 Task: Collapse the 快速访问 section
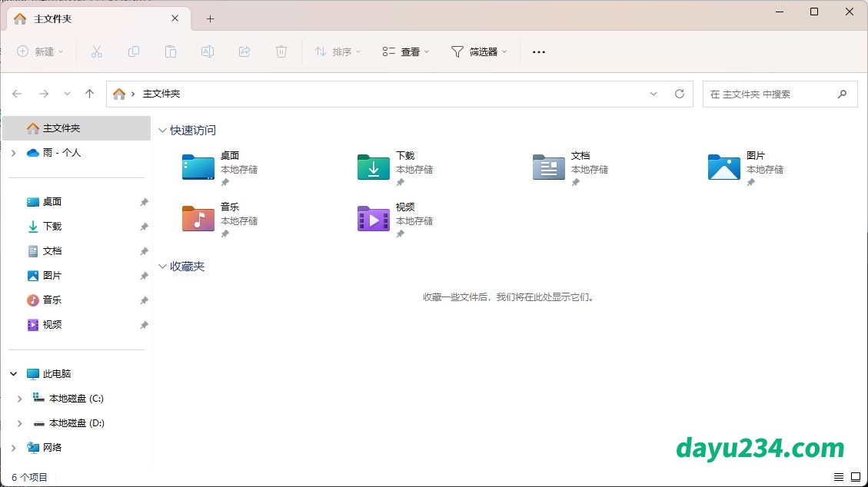pyautogui.click(x=162, y=131)
